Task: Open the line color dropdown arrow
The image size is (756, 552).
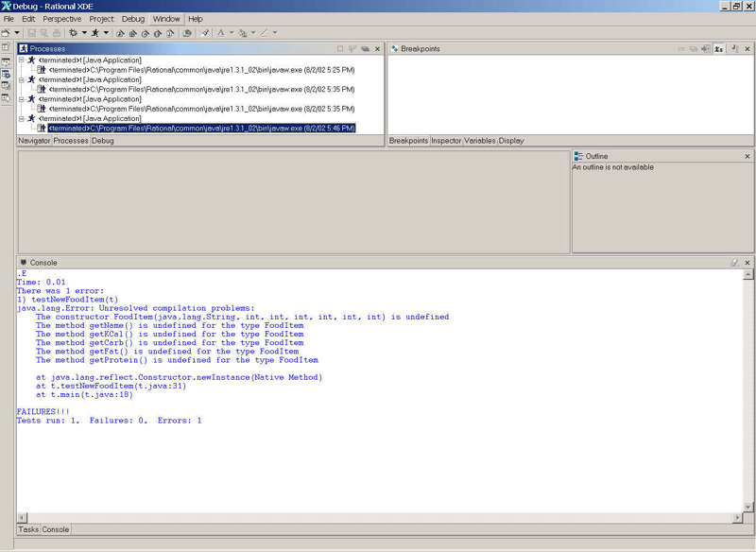Action: point(275,33)
